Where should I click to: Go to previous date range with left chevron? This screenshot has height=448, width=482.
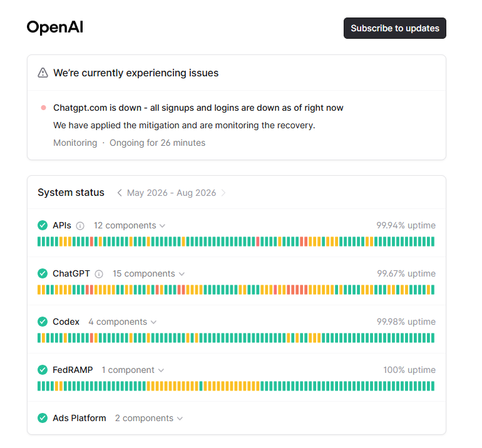pos(120,193)
